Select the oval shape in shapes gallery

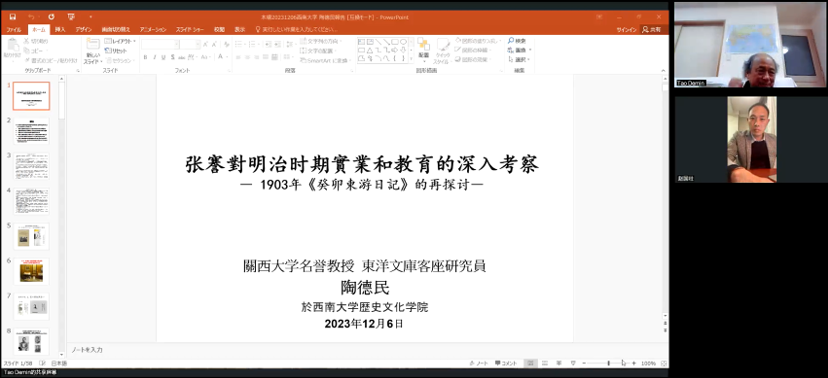pos(403,41)
